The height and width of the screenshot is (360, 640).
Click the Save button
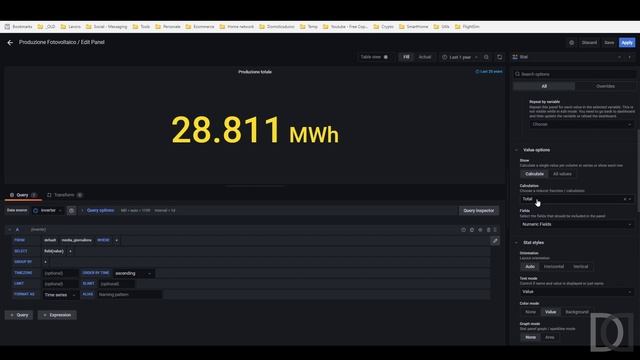(x=609, y=42)
